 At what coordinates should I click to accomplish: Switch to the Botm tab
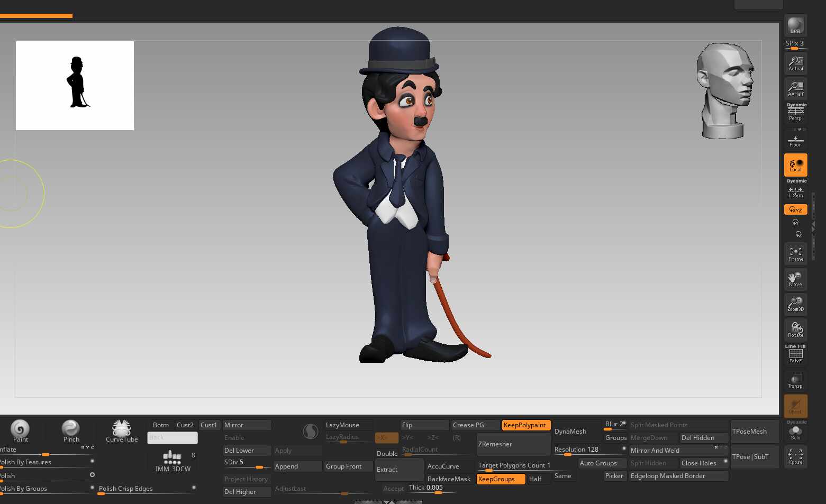[x=160, y=425]
